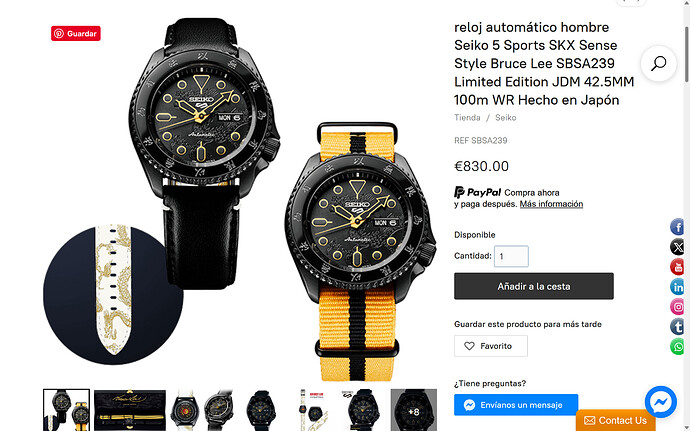This screenshot has width=690, height=431.
Task: Open the Seiko breadcrumb category
Action: [x=506, y=118]
